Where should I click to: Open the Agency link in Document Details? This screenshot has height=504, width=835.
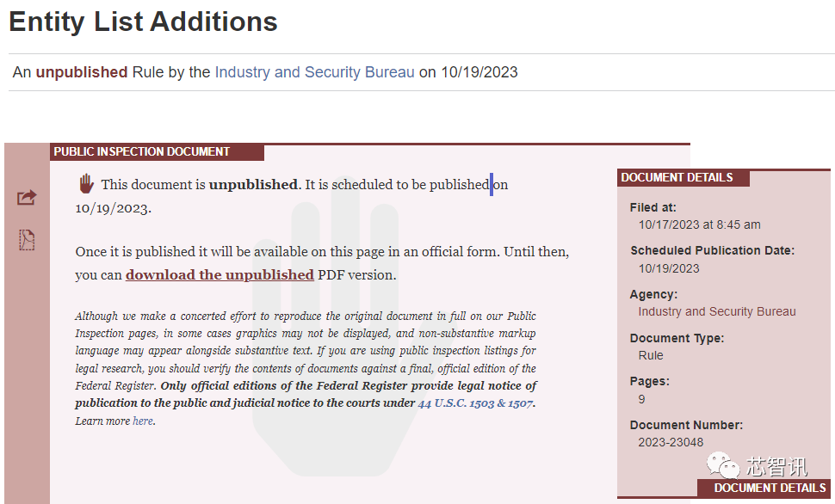tap(717, 311)
